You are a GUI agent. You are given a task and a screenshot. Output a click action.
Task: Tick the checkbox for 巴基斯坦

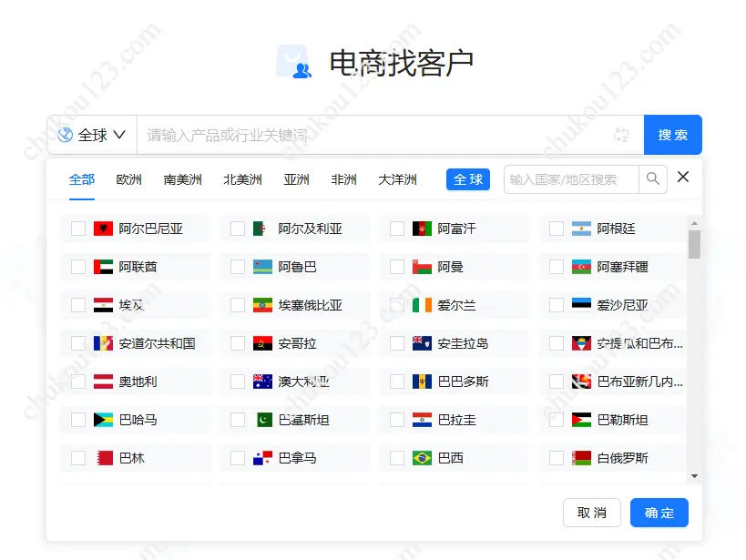point(238,420)
